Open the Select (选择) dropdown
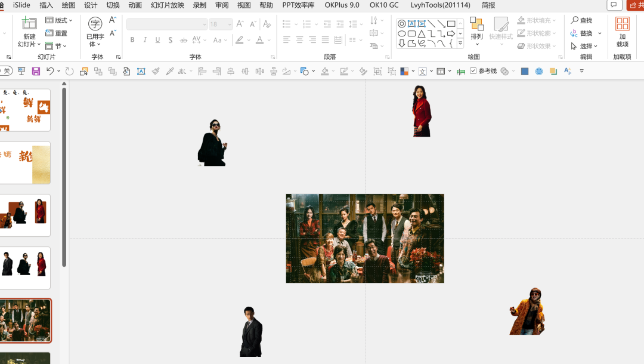This screenshot has width=644, height=364. (x=584, y=46)
